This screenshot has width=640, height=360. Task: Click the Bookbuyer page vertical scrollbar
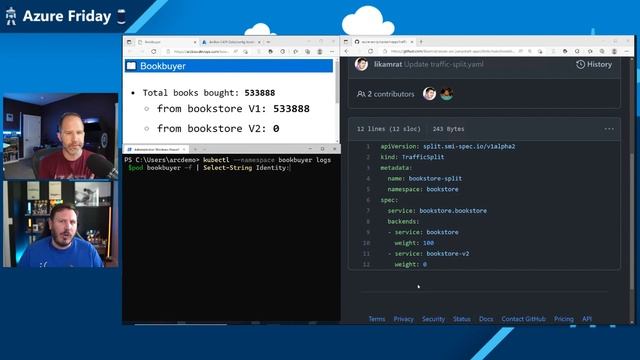pyautogui.click(x=337, y=82)
